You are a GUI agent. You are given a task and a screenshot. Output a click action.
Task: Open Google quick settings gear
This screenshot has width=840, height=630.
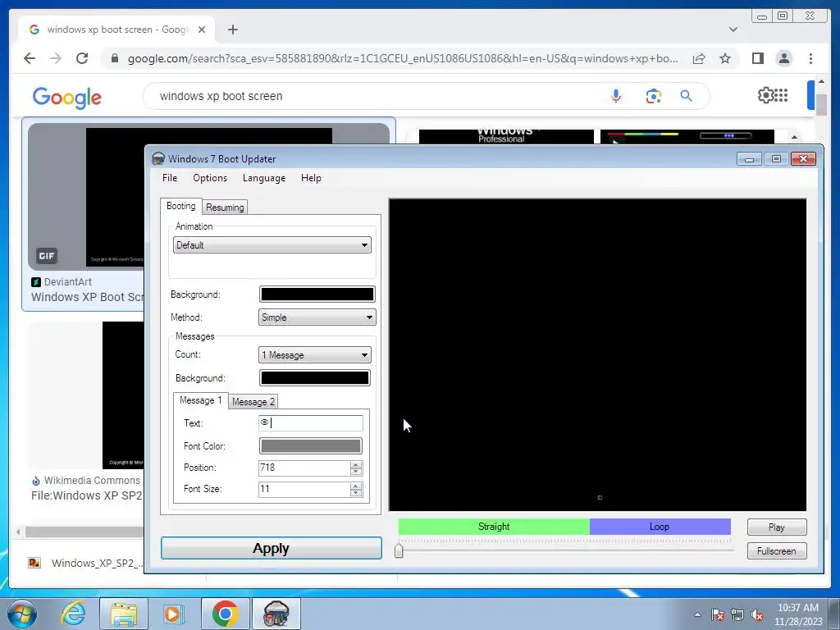765,95
